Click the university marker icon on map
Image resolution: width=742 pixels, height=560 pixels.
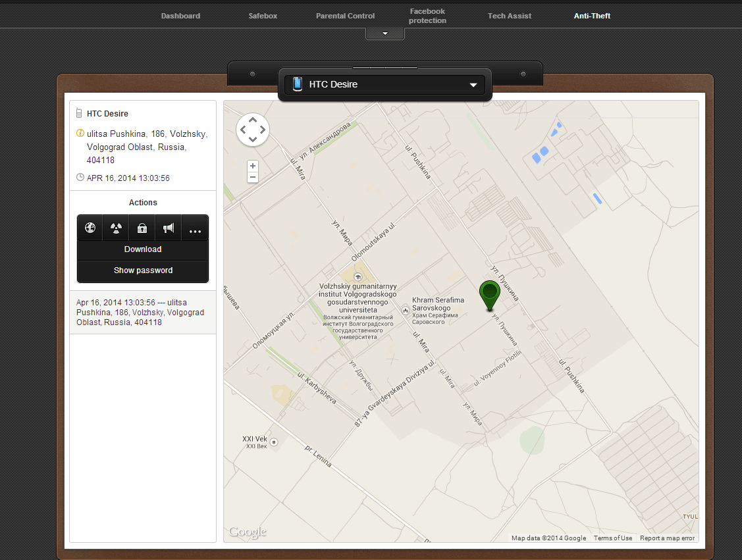coord(358,277)
